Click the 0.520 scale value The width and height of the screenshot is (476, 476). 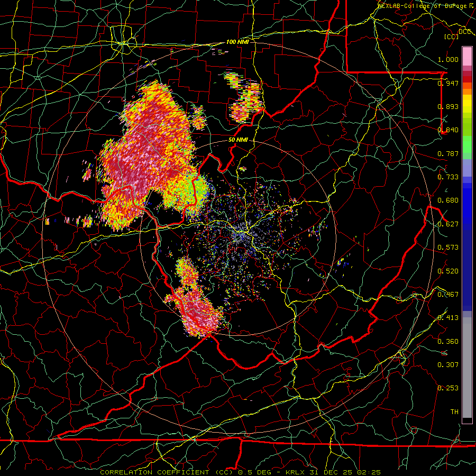coord(448,271)
